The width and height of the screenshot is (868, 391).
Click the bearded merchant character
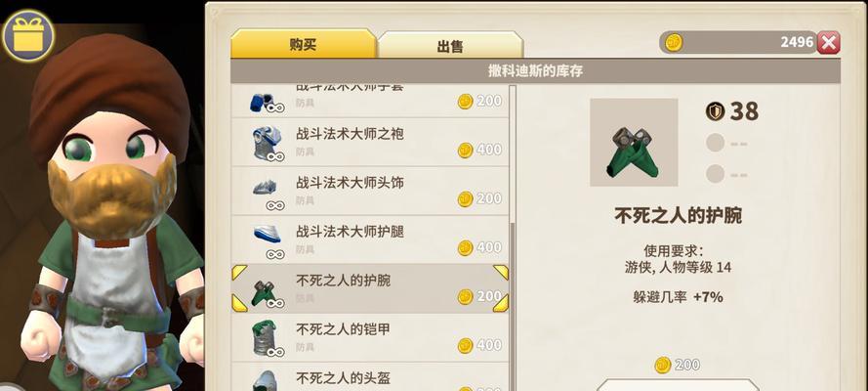106,216
